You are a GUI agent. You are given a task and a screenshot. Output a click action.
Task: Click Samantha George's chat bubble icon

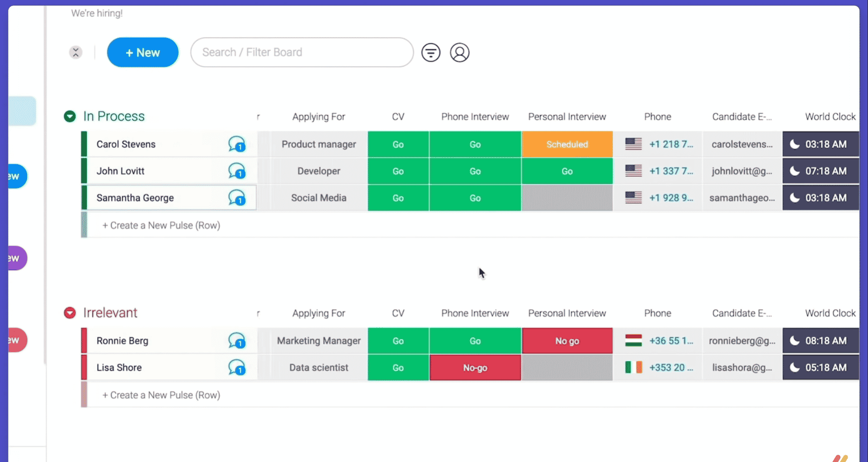[237, 198]
